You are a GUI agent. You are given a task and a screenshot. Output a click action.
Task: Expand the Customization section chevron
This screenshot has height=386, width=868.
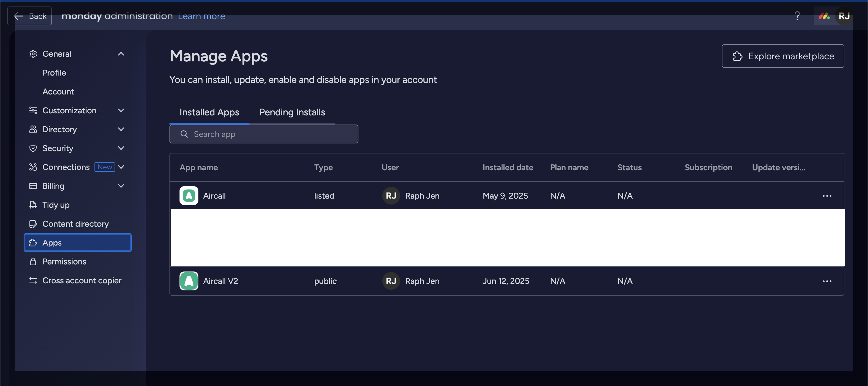121,110
